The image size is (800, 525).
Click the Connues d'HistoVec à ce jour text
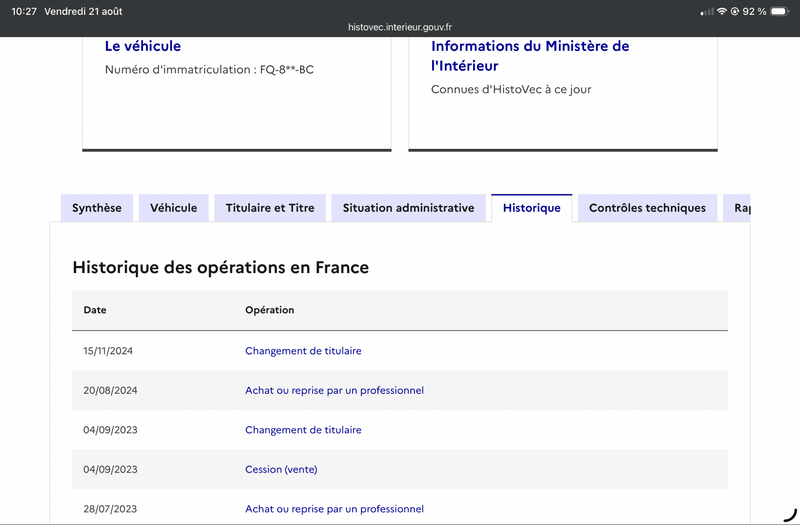511,90
